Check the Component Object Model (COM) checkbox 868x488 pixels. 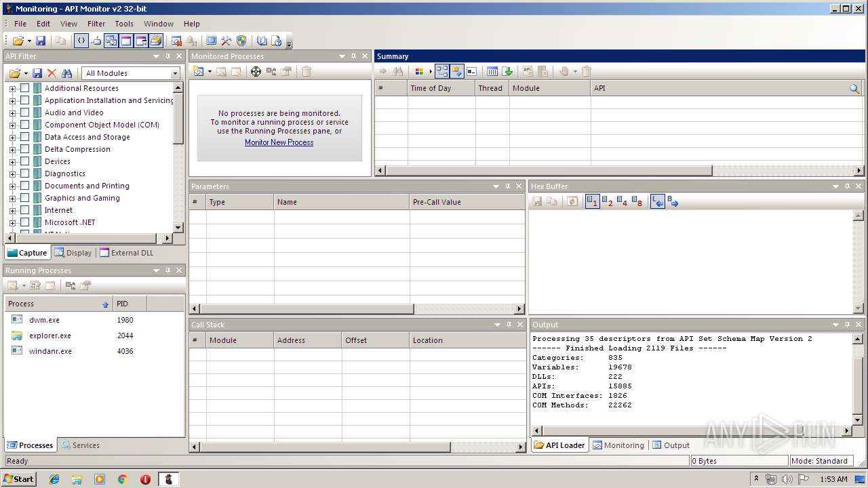(x=25, y=125)
